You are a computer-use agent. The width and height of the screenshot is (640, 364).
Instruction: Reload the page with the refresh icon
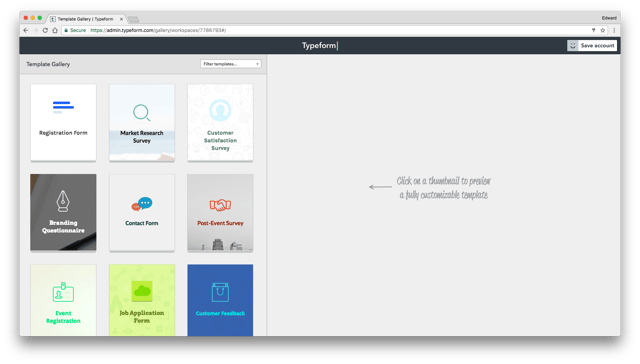point(45,30)
